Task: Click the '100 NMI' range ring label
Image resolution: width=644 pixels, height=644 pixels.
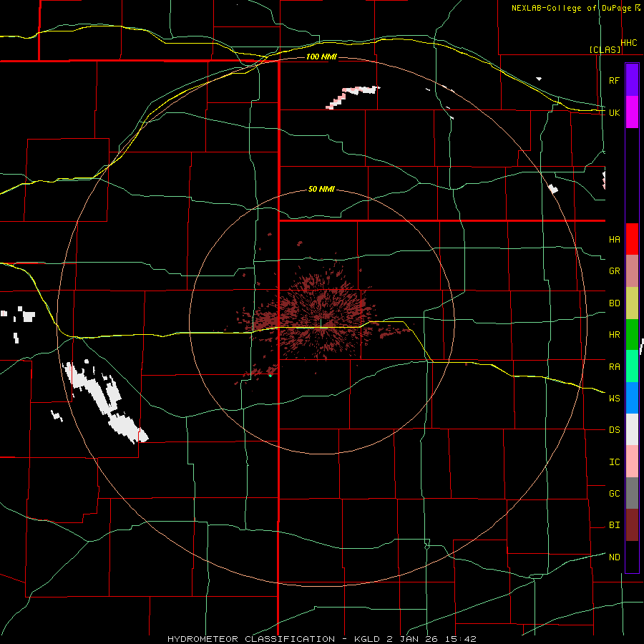Action: 321,57
